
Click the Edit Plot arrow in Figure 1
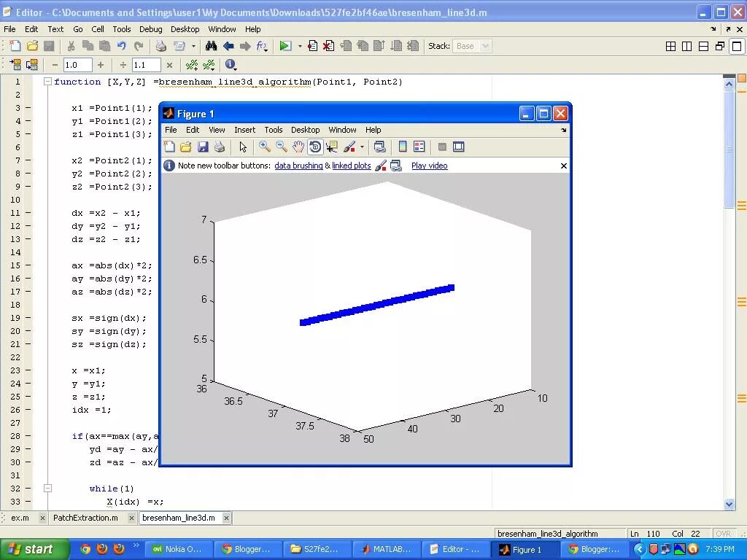point(243,147)
